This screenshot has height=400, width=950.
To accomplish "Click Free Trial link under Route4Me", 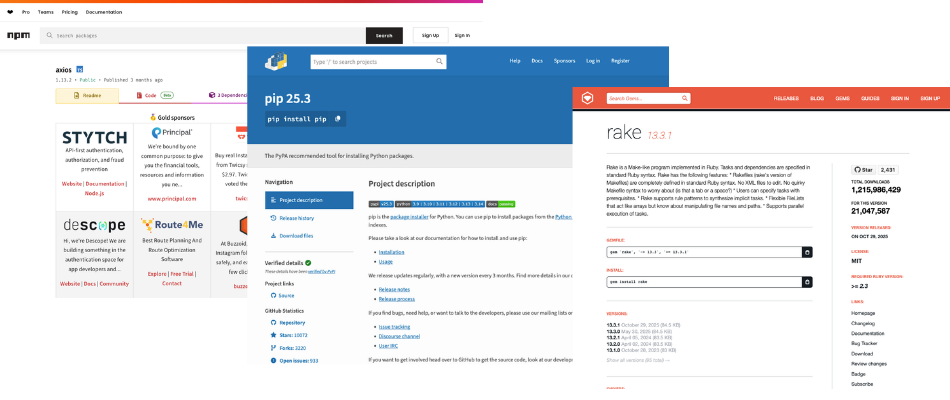I will coord(184,274).
